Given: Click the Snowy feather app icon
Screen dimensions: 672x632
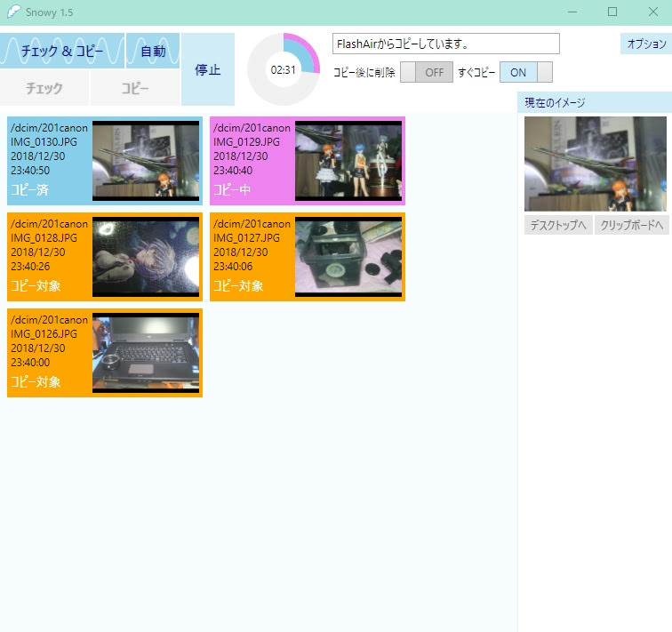Looking at the screenshot, I should coord(13,12).
